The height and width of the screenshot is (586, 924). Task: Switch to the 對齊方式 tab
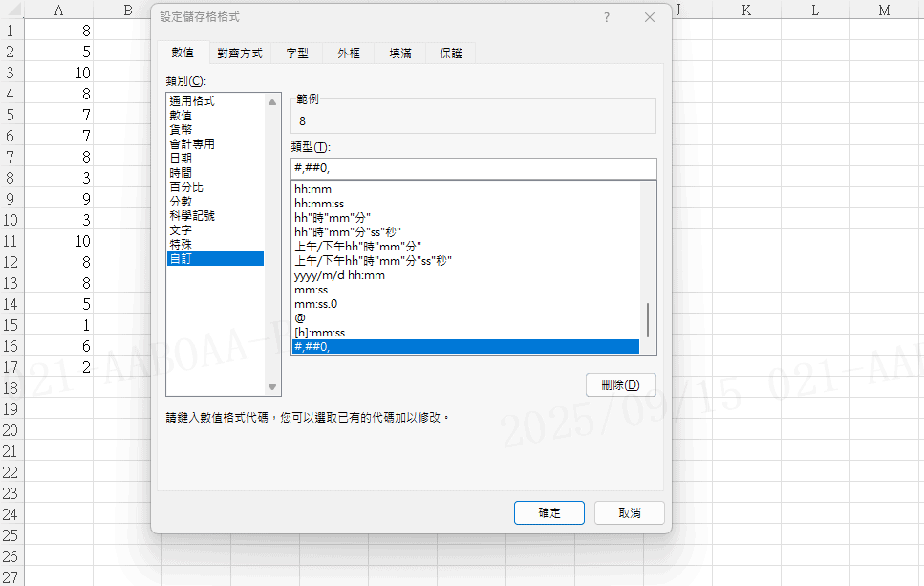(x=239, y=54)
